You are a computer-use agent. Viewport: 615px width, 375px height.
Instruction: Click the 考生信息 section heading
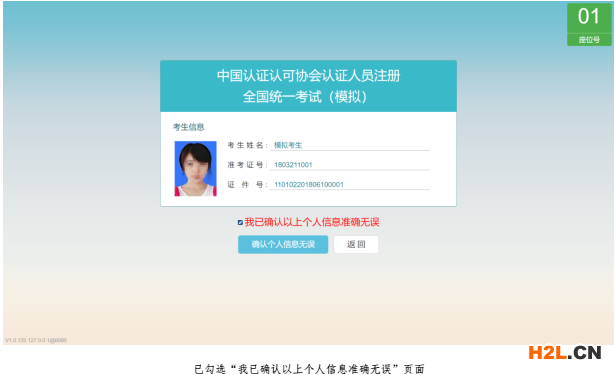189,127
